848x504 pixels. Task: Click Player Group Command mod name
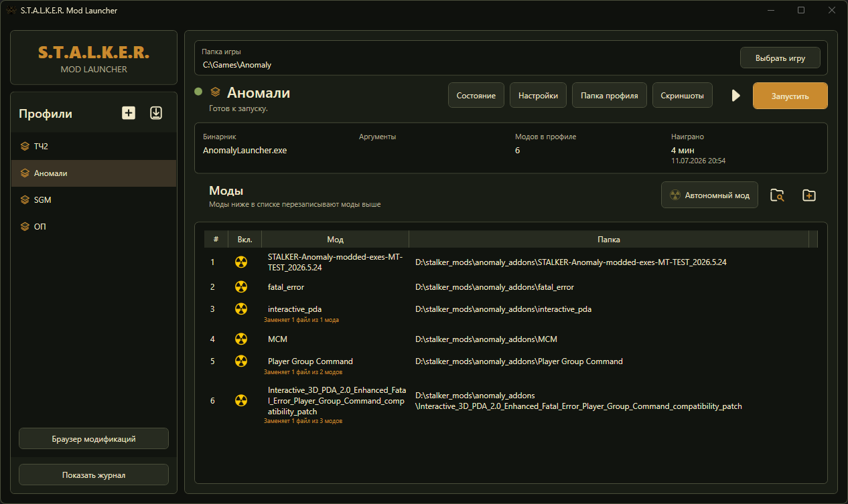tap(310, 361)
